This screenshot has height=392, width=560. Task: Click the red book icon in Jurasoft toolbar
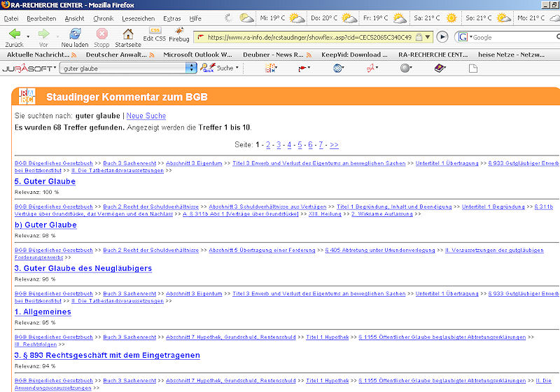(440, 68)
